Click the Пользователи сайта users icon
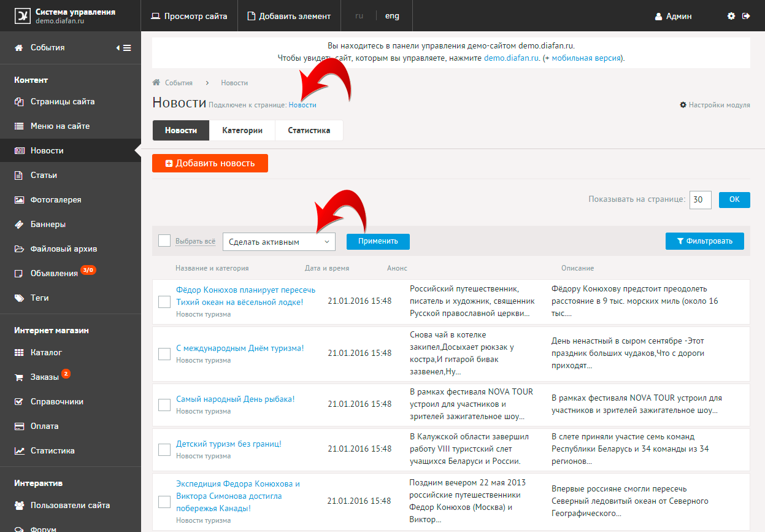Image resolution: width=765 pixels, height=532 pixels. (x=19, y=506)
